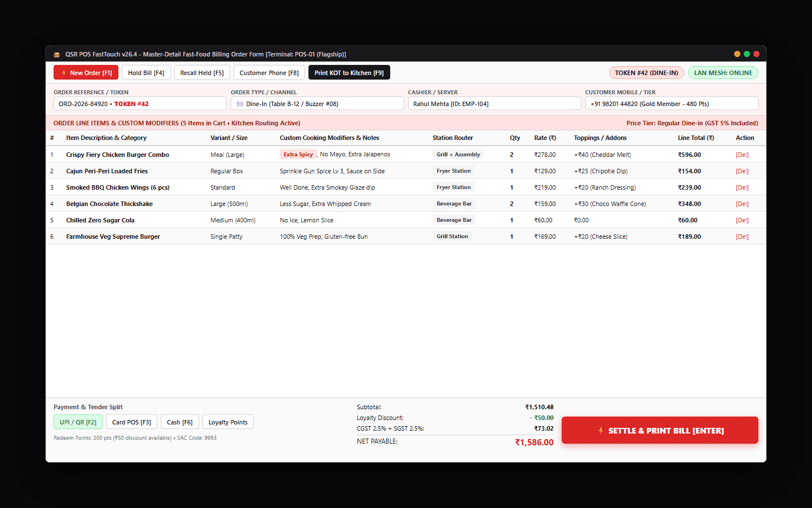The image size is (812, 508).
Task: Click Rate (₹) column header
Action: [545, 138]
